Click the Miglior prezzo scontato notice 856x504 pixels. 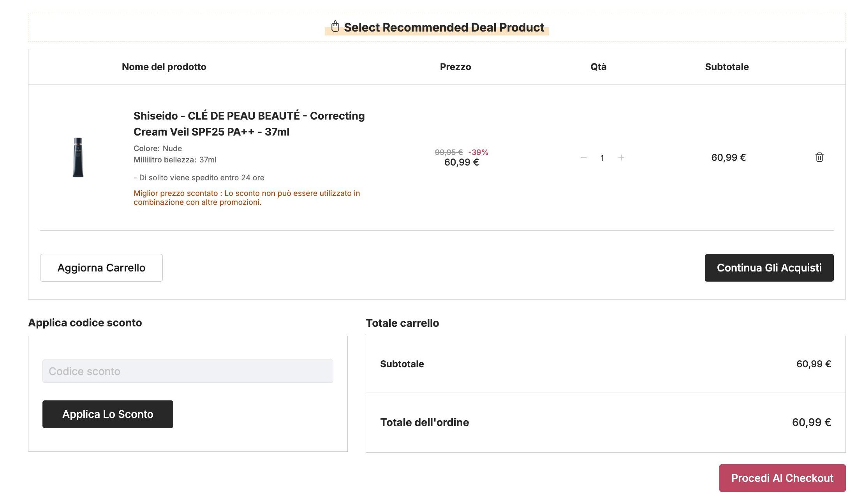pos(247,197)
